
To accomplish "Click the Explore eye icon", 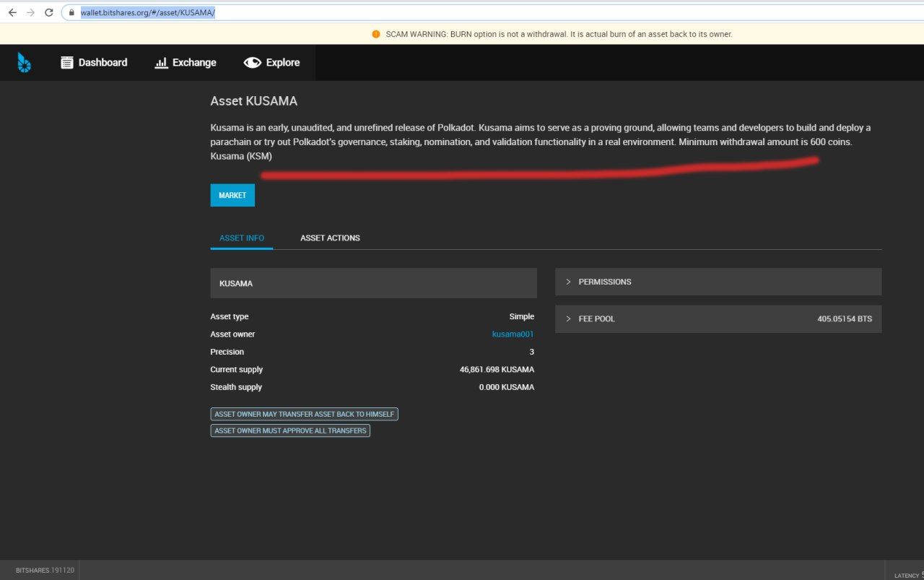I will point(252,63).
